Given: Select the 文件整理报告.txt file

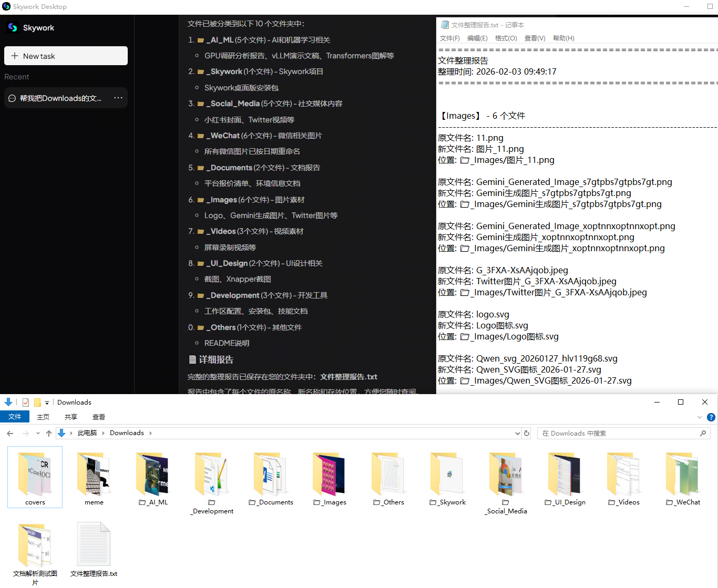Looking at the screenshot, I should point(94,549).
